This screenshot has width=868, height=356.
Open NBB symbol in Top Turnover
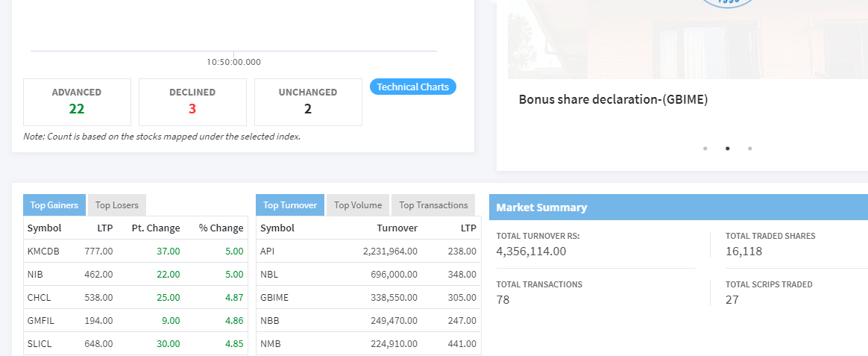coord(269,321)
